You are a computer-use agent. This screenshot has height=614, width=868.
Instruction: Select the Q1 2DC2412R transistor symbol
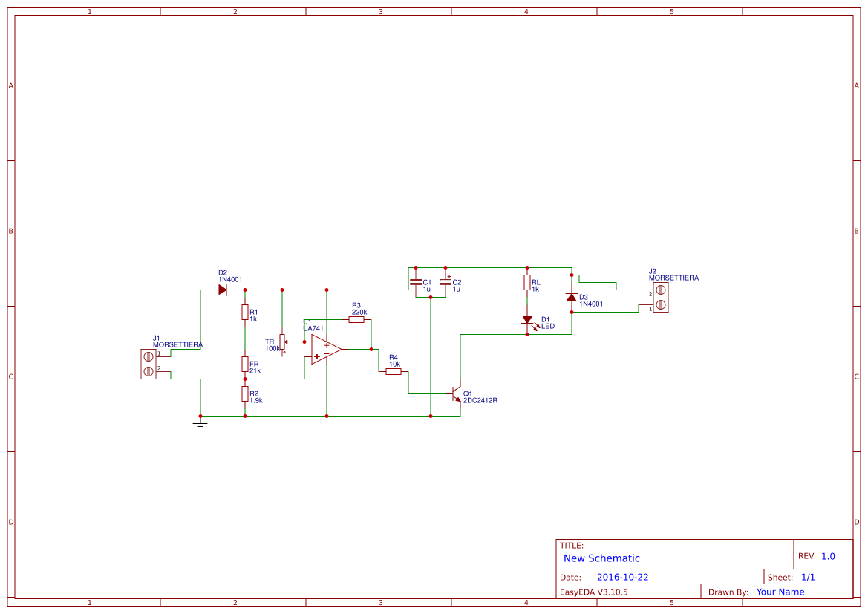click(x=455, y=393)
